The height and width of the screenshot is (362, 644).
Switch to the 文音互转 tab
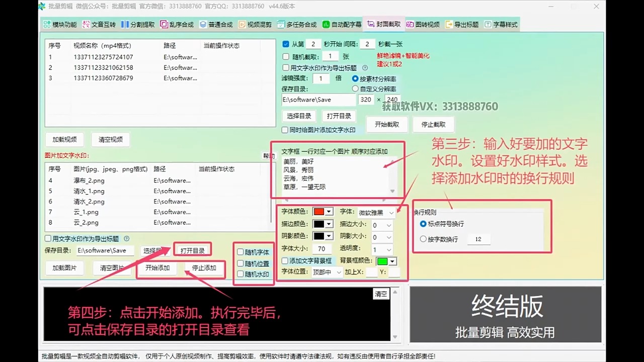click(100, 24)
